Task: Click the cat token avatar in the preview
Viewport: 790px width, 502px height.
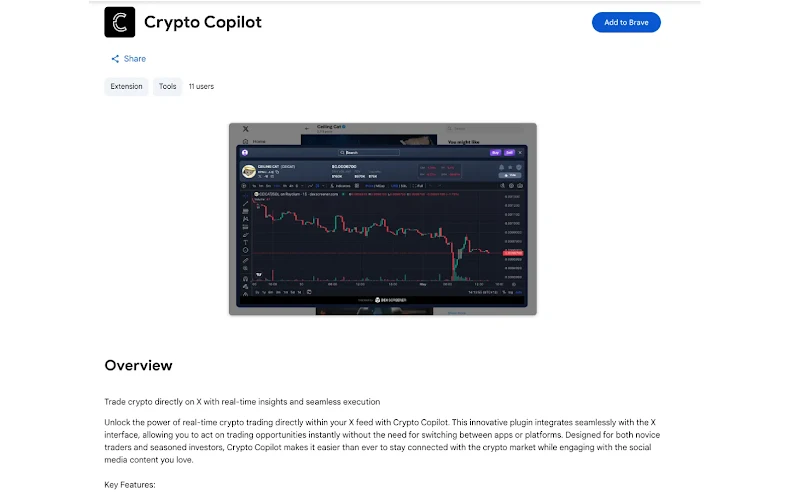Action: (x=248, y=171)
